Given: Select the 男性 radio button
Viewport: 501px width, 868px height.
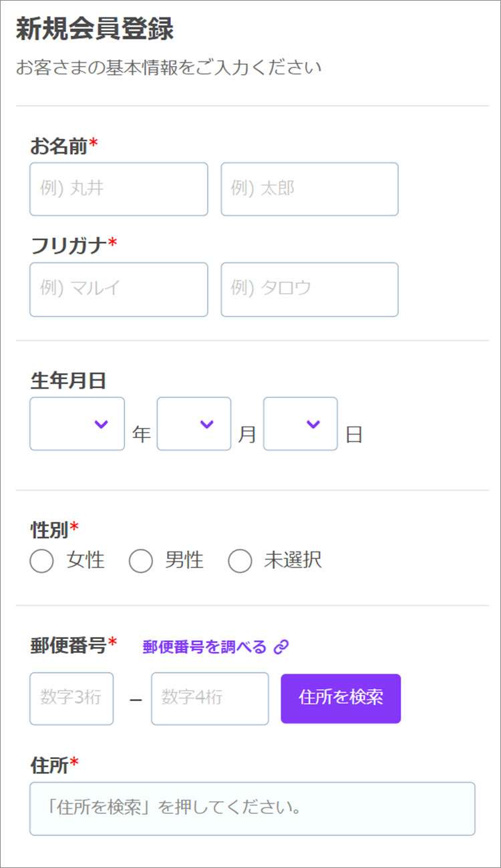Looking at the screenshot, I should [x=142, y=561].
